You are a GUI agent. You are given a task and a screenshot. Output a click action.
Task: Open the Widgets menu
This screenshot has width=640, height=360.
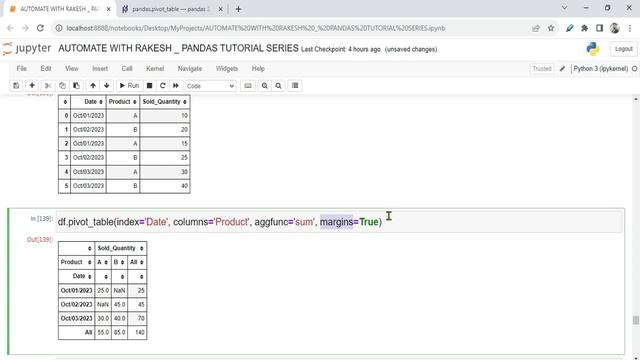click(227, 69)
